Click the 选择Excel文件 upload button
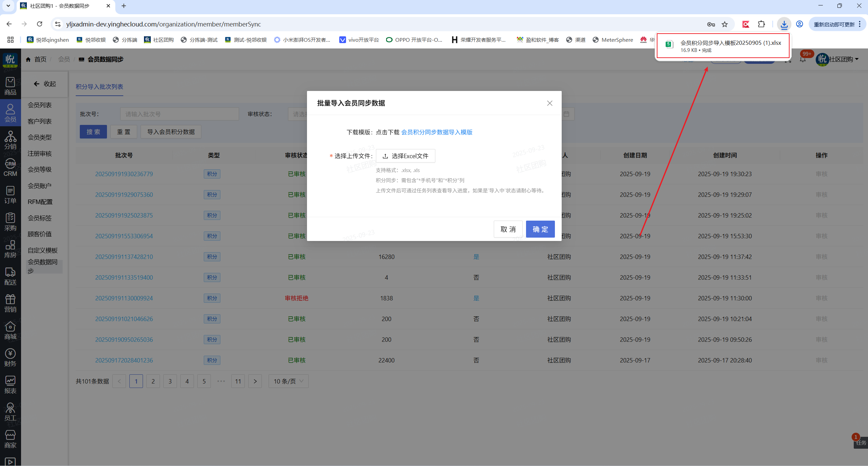 405,156
